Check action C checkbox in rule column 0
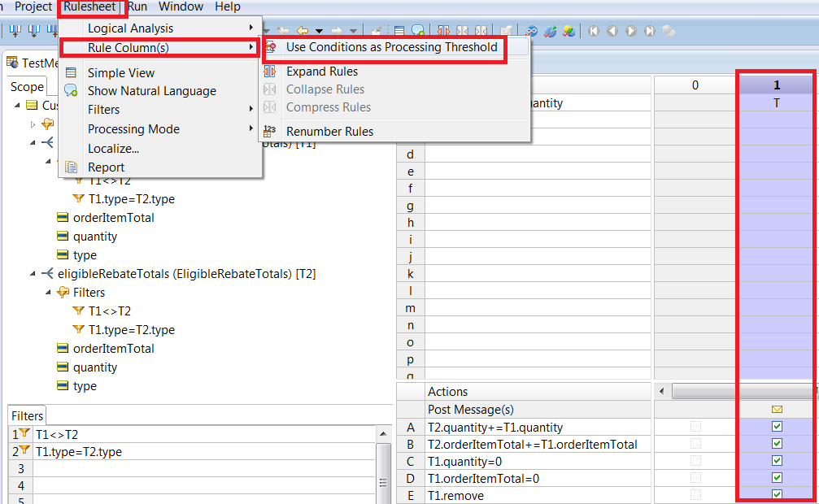This screenshot has height=504, width=819. pos(695,461)
